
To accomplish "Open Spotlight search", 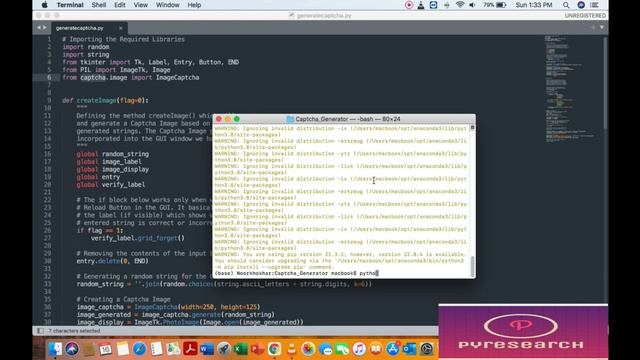I will 566,5.
